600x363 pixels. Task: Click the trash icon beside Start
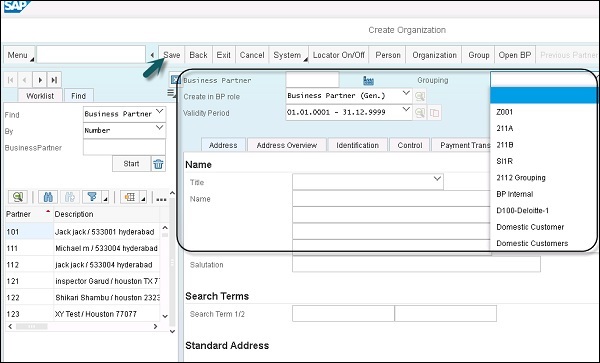coord(158,164)
